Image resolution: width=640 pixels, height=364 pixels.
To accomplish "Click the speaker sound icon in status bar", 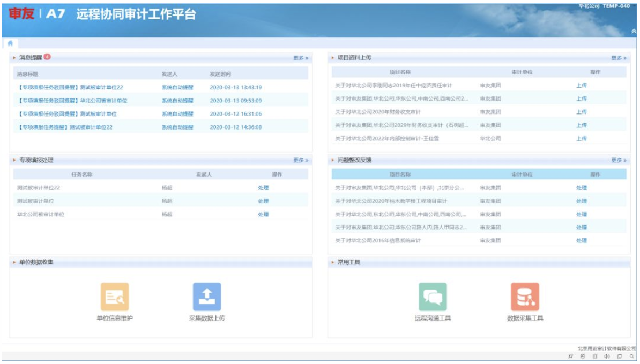I will click(607, 357).
